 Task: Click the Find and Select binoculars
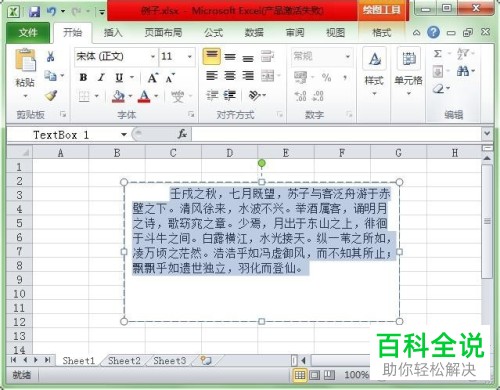pyautogui.click(x=463, y=71)
